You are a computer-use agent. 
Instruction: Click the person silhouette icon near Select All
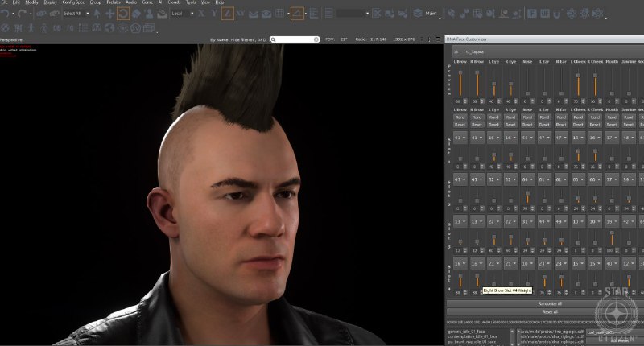149,14
